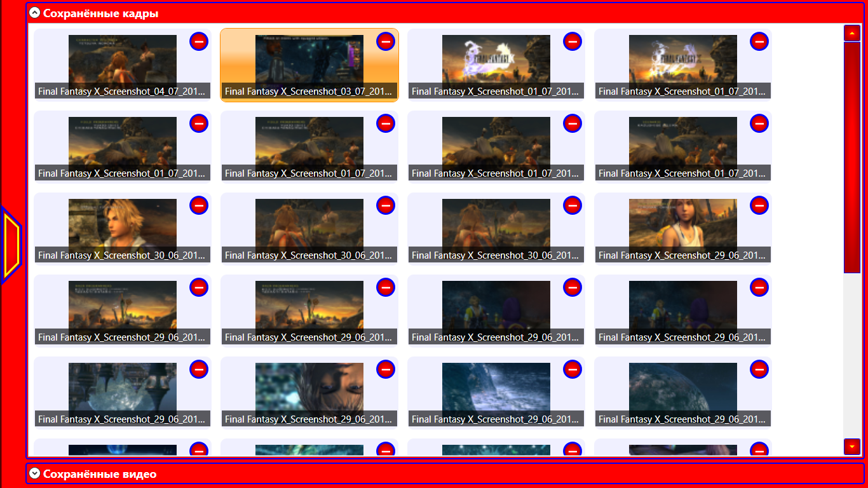This screenshot has height=488, width=868.
Task: Delete the upside-down face close-up screenshot
Action: click(x=386, y=369)
